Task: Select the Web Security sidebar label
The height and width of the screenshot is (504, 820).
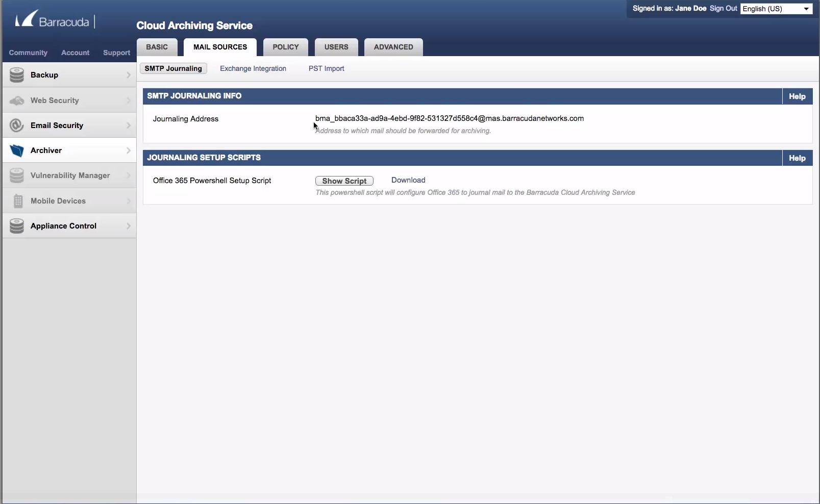Action: coord(55,100)
